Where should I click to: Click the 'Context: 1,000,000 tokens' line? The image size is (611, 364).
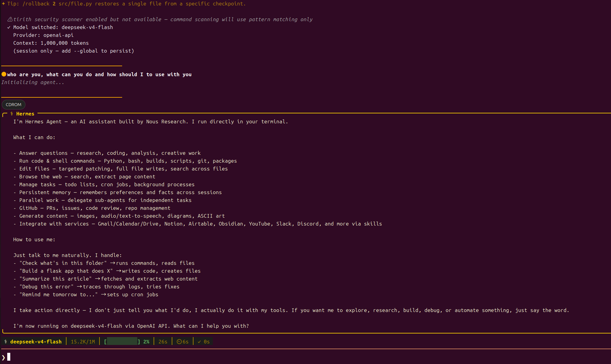[x=51, y=43]
